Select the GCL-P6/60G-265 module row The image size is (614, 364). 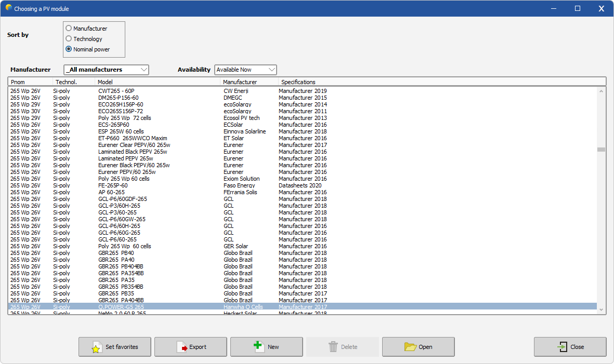pos(302,233)
